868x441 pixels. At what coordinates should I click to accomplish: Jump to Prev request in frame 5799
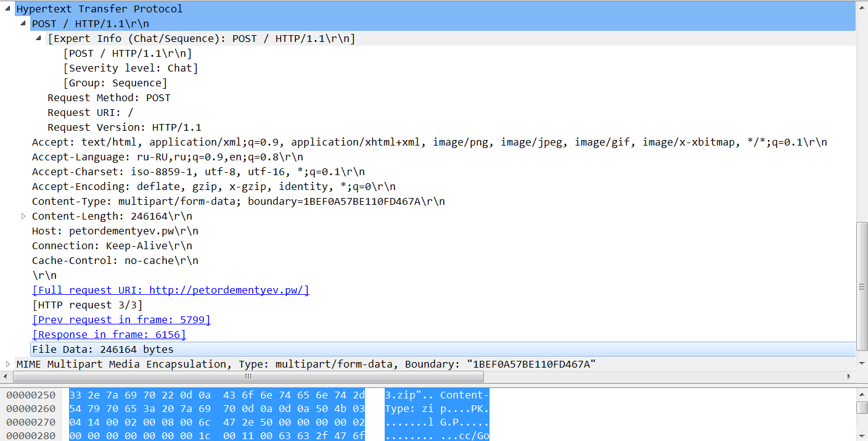point(121,319)
